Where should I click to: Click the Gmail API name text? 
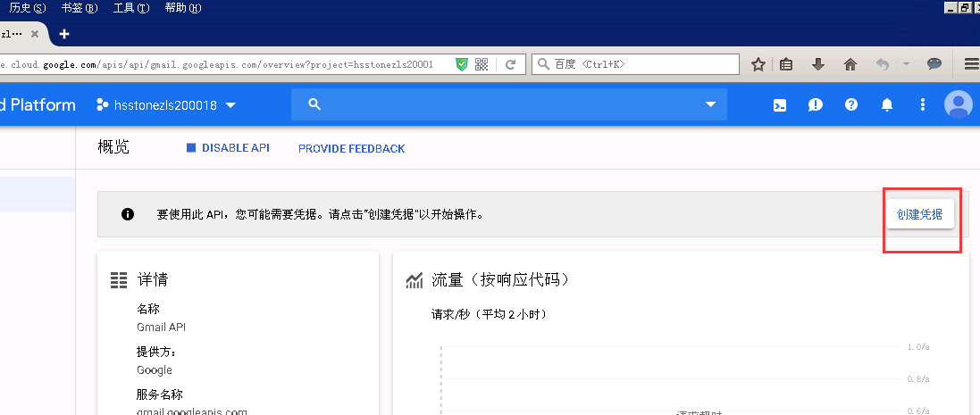[162, 327]
